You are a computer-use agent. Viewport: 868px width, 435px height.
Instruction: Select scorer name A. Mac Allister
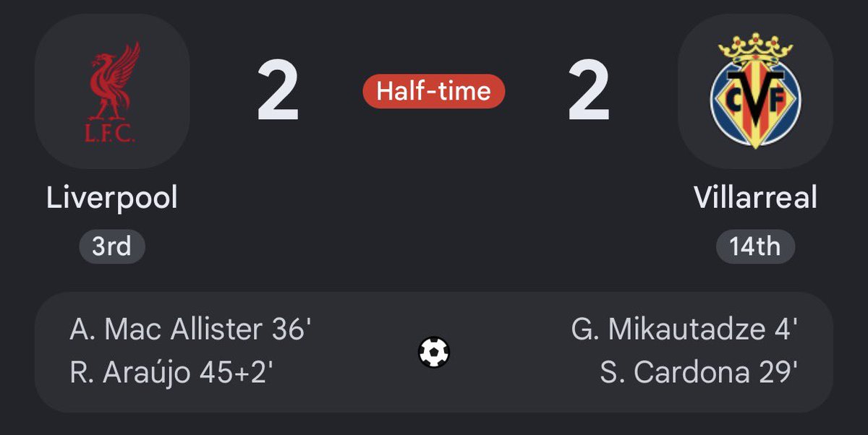[x=166, y=330]
